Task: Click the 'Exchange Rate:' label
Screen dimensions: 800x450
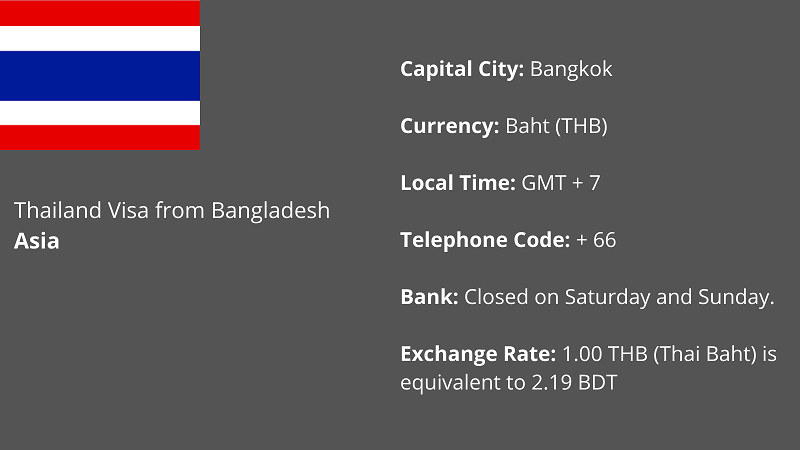Action: [x=478, y=354]
